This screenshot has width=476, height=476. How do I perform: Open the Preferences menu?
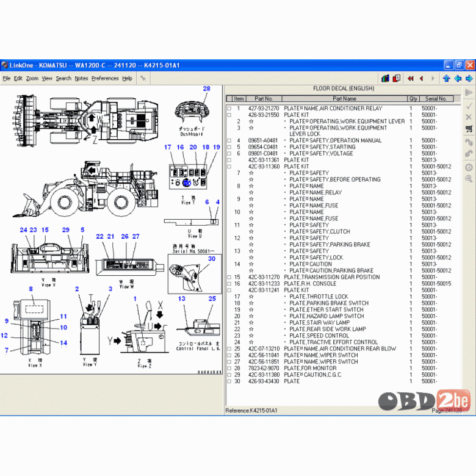pyautogui.click(x=105, y=78)
